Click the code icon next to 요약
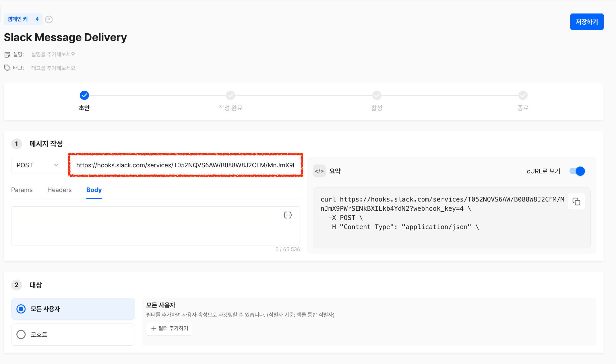This screenshot has height=364, width=616. pyautogui.click(x=319, y=171)
